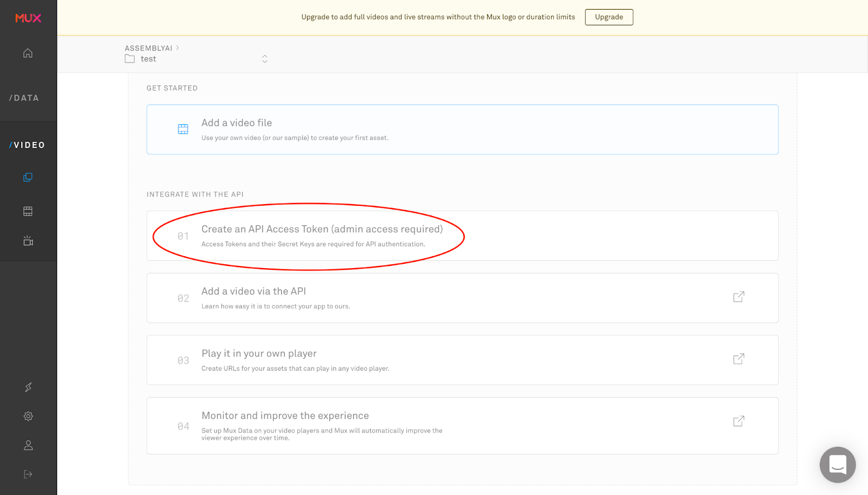Click the upgrade banner message text
The image size is (868, 495).
438,17
